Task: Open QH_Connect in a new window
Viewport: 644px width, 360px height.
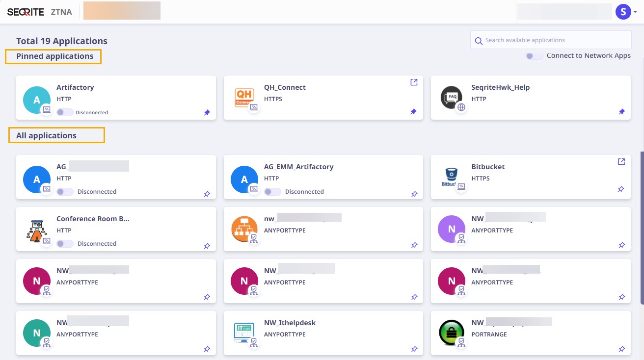Action: tap(414, 82)
